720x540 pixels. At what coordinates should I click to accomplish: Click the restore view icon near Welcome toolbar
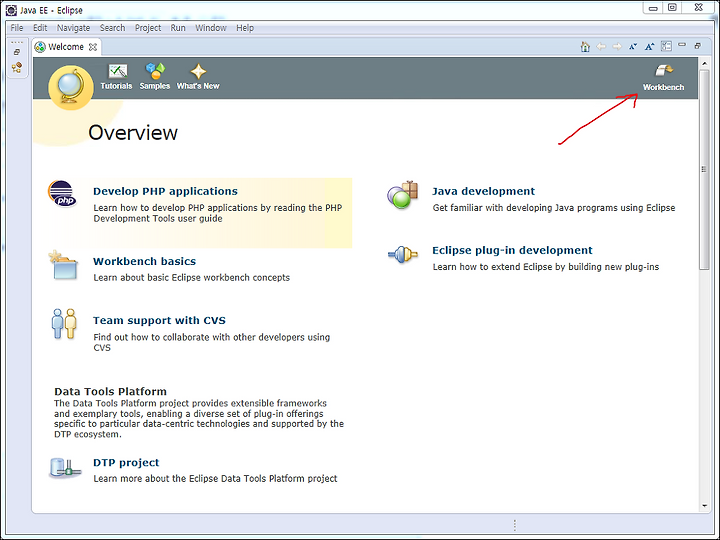(698, 45)
